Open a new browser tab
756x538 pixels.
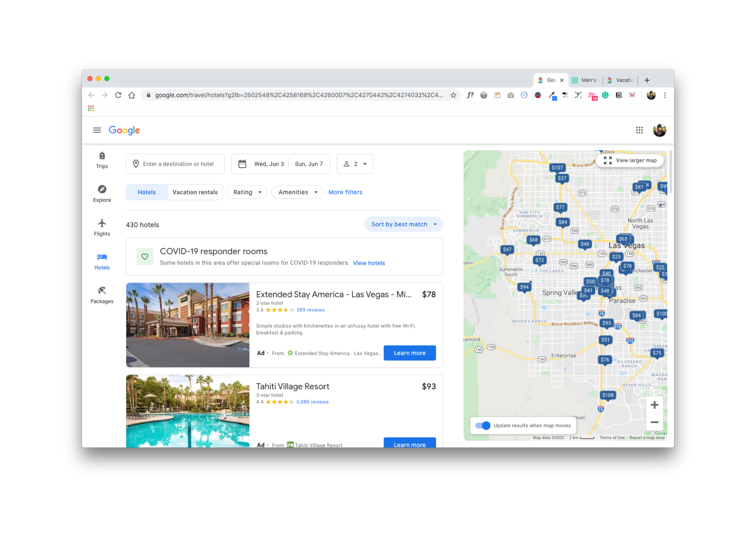coord(647,80)
